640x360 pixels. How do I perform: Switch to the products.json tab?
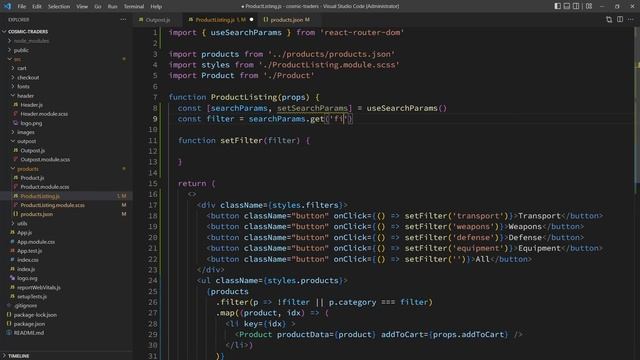[x=289, y=20]
